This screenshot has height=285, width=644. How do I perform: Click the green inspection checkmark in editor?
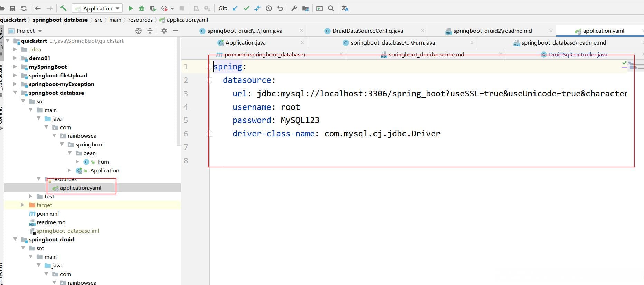[624, 63]
